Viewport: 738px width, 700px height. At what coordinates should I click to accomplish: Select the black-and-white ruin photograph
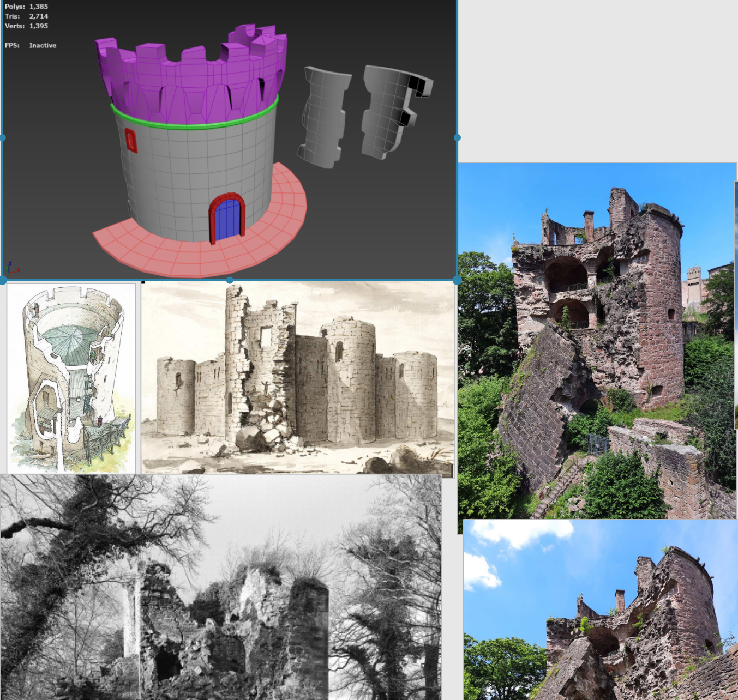pyautogui.click(x=221, y=587)
